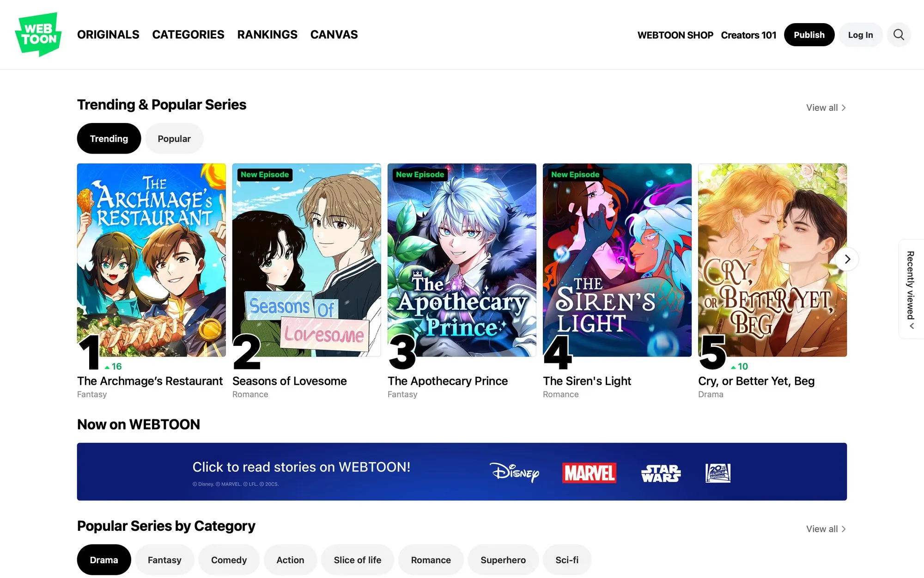Viewport: 924px width, 578px height.
Task: Open View all for Popular Series by Category
Action: [x=826, y=529]
